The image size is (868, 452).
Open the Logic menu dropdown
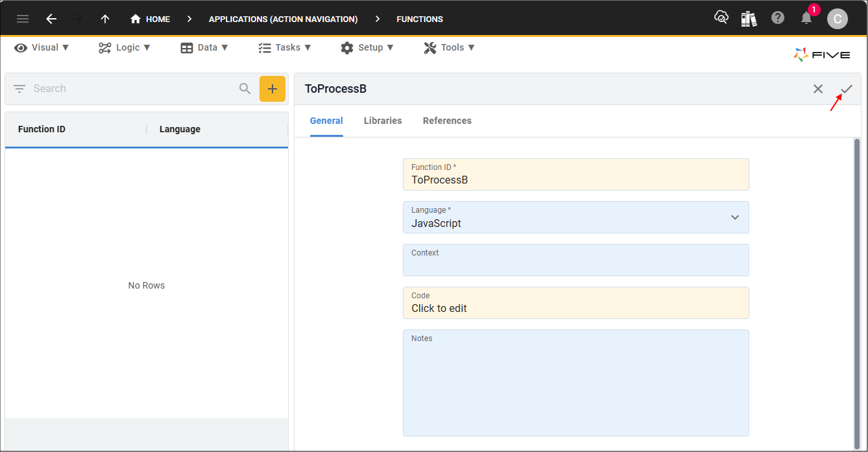coord(125,47)
